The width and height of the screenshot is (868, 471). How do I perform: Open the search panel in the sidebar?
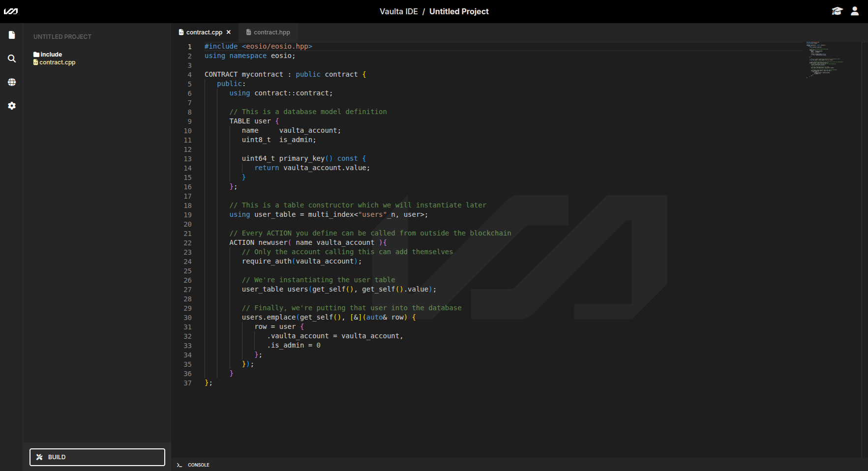pos(12,59)
